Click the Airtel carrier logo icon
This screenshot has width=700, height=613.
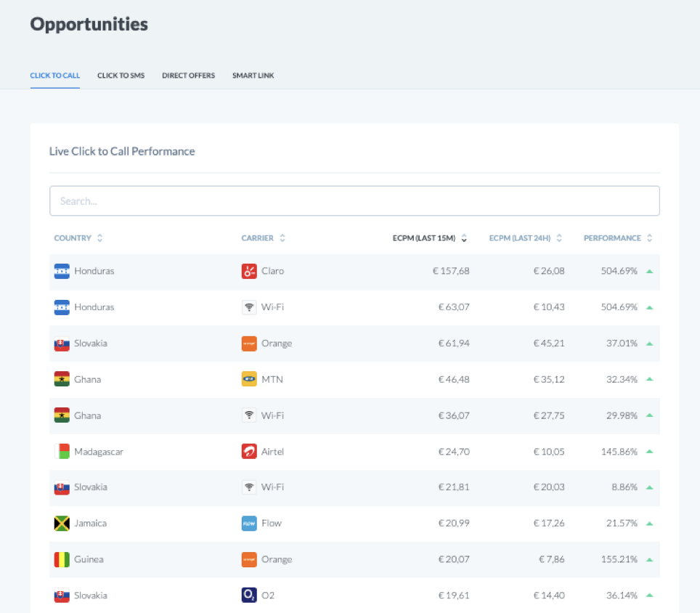pos(249,452)
